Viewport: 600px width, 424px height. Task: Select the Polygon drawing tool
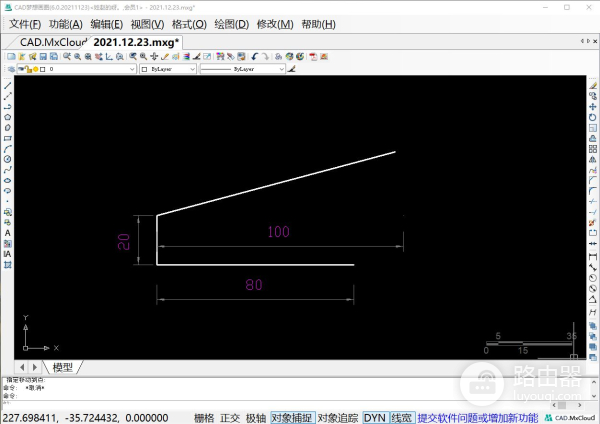click(7, 117)
